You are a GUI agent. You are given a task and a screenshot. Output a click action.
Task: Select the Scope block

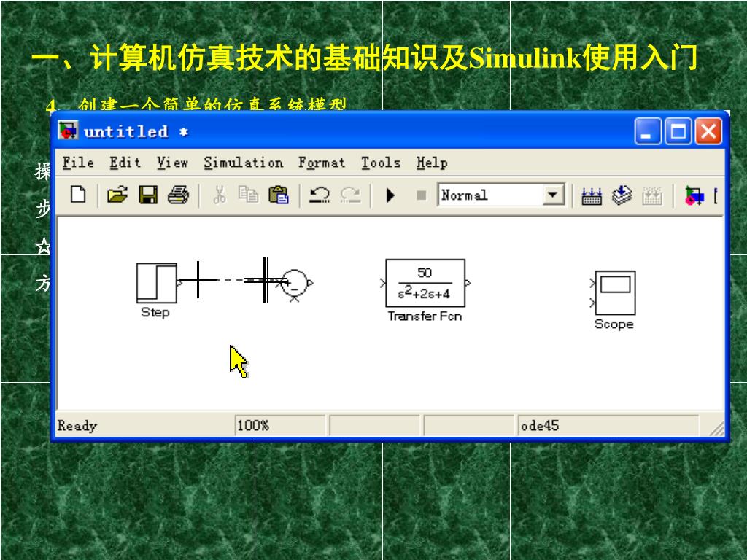[615, 292]
